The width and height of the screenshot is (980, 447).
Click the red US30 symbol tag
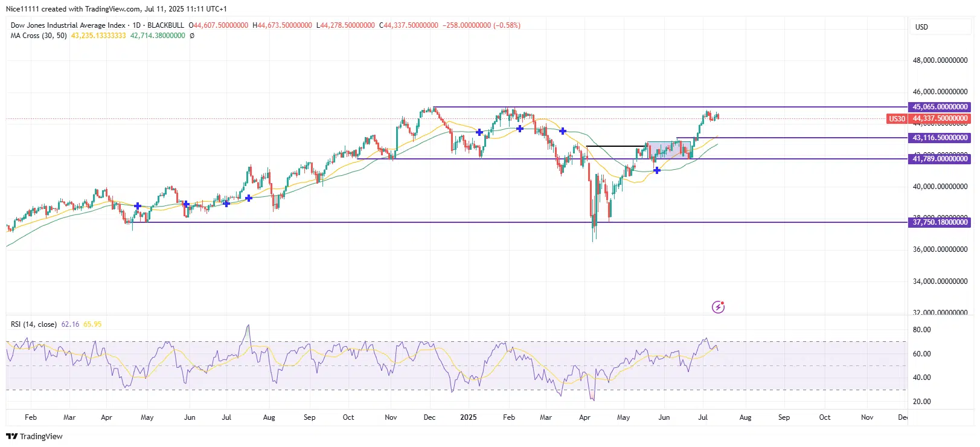tap(897, 119)
